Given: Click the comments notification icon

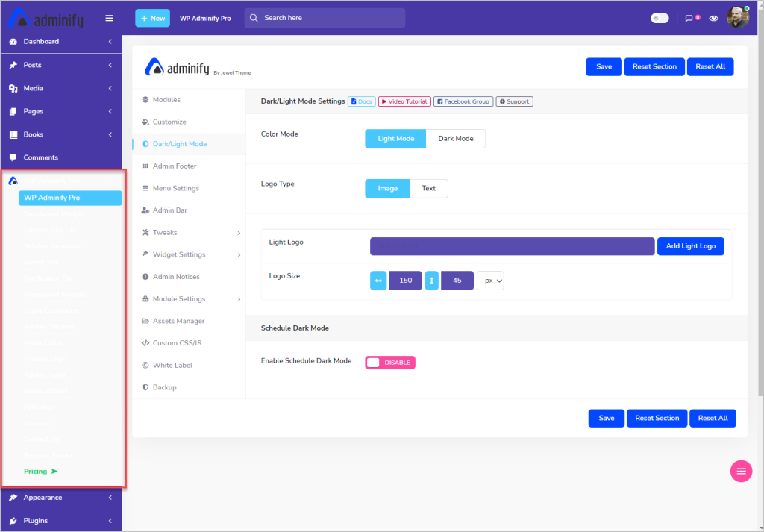Looking at the screenshot, I should click(x=689, y=19).
